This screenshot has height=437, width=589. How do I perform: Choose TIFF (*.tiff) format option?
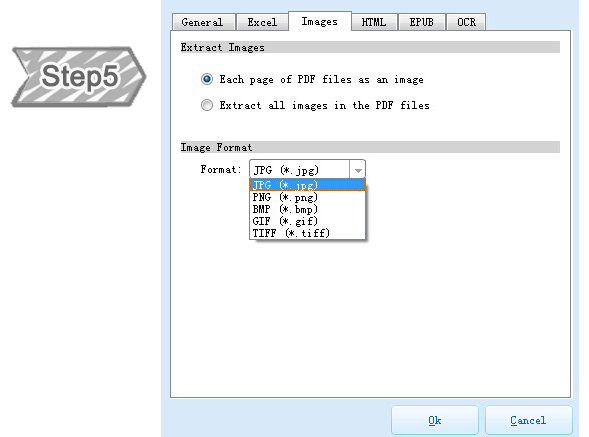[x=307, y=233]
